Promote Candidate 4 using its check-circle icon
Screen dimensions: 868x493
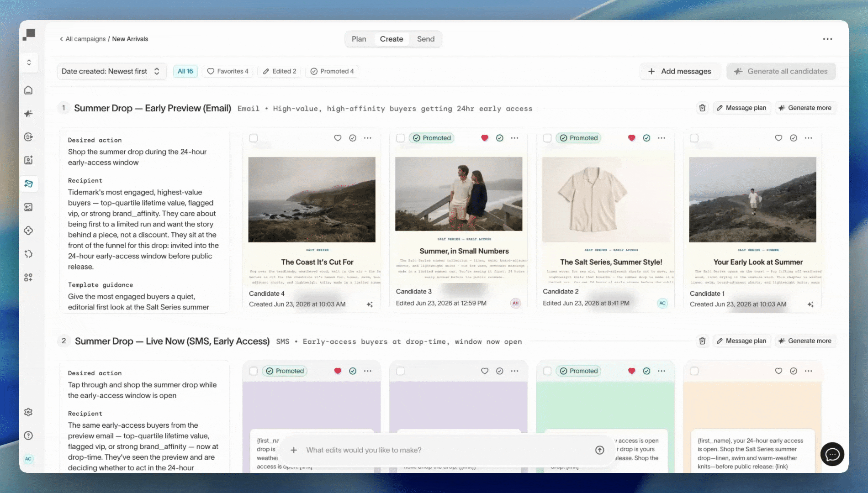pyautogui.click(x=353, y=138)
